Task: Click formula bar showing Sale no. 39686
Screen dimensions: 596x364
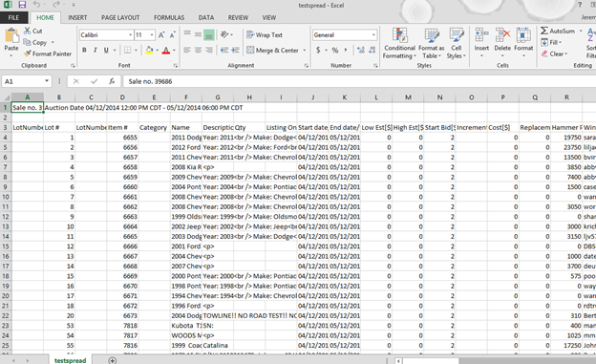Action: pos(359,81)
